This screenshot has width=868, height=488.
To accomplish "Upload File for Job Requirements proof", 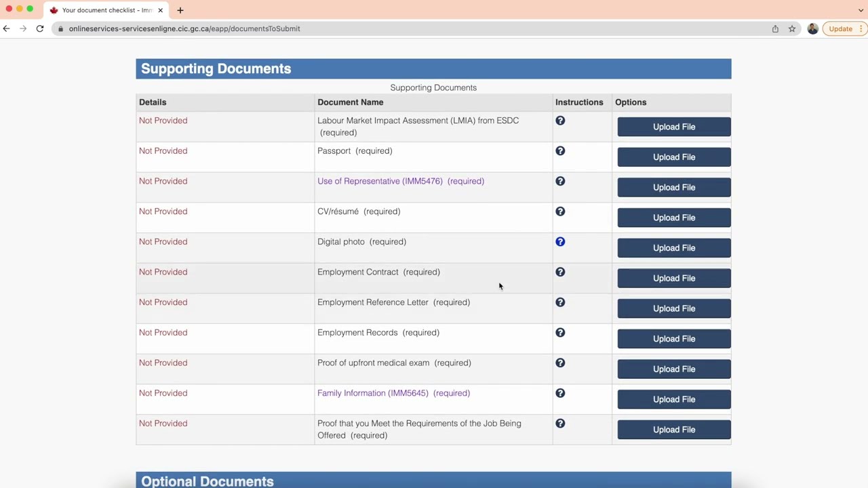I will (674, 430).
